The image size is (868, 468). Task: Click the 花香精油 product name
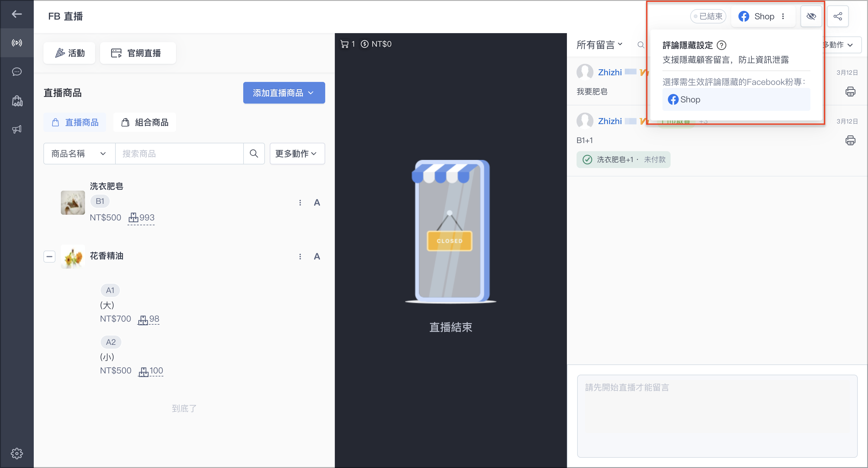pos(106,256)
